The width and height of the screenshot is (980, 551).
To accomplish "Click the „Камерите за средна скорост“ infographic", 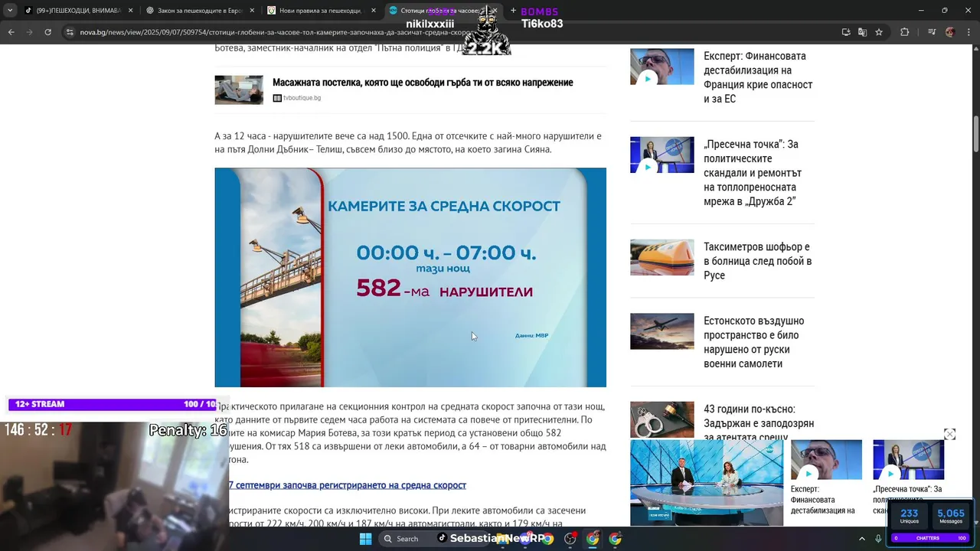I will [x=410, y=277].
